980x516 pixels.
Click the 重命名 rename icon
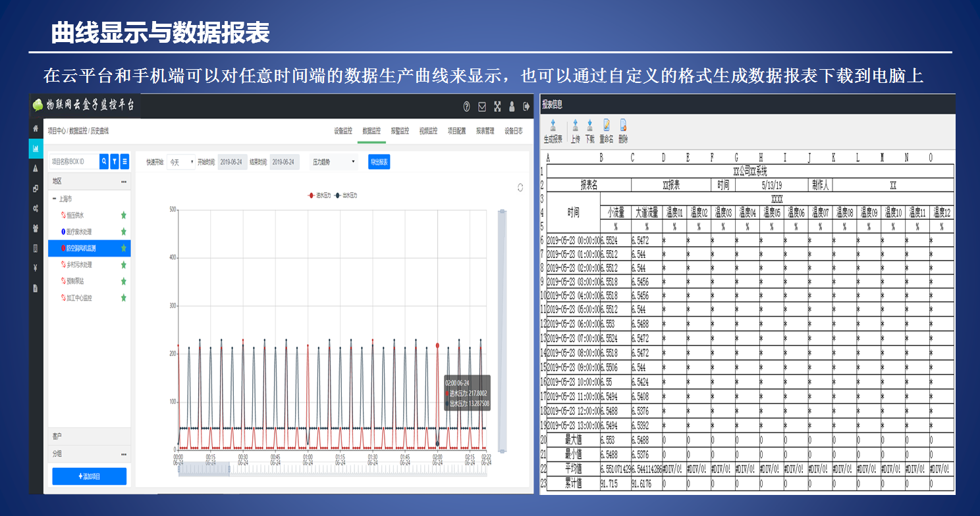tap(606, 126)
